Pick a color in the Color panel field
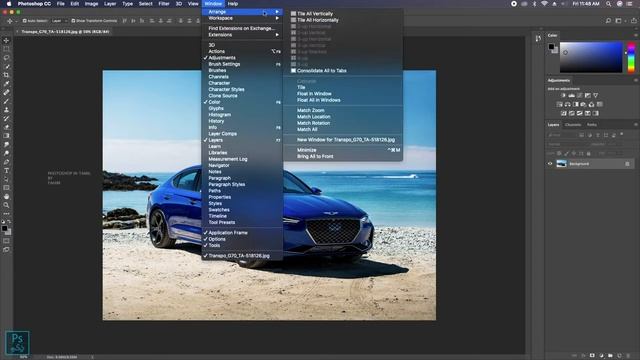Viewport: 640px width, 360px height. (x=591, y=58)
